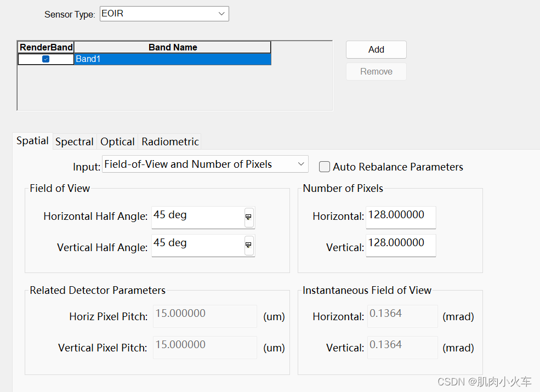Click the Add band button

coord(376,49)
